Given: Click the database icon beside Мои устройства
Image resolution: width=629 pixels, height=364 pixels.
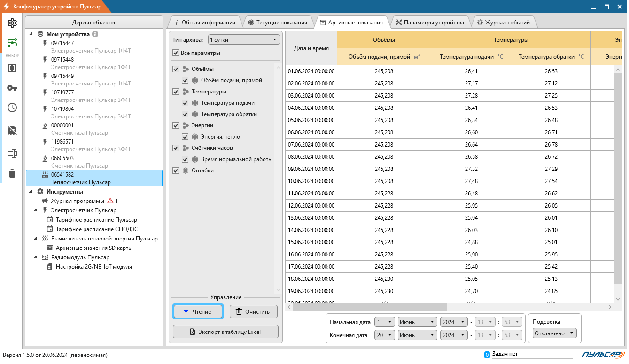Looking at the screenshot, I should 40,34.
